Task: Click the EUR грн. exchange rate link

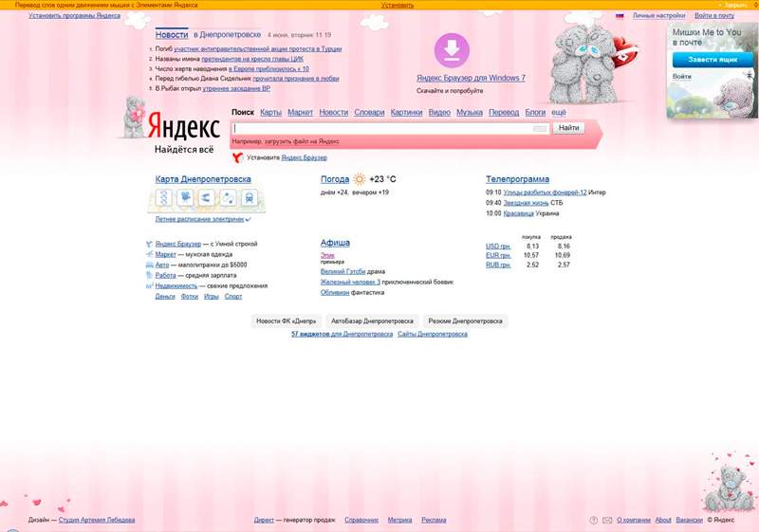Action: 498,255
